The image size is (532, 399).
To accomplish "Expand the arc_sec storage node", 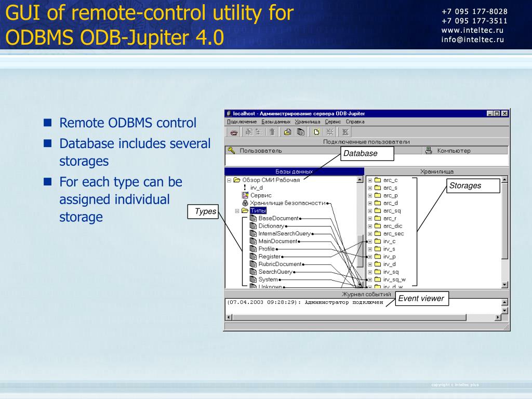I will (x=370, y=234).
